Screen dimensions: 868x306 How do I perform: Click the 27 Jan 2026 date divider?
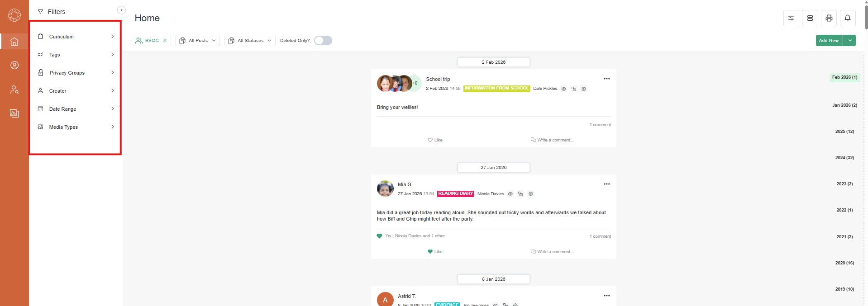point(494,168)
